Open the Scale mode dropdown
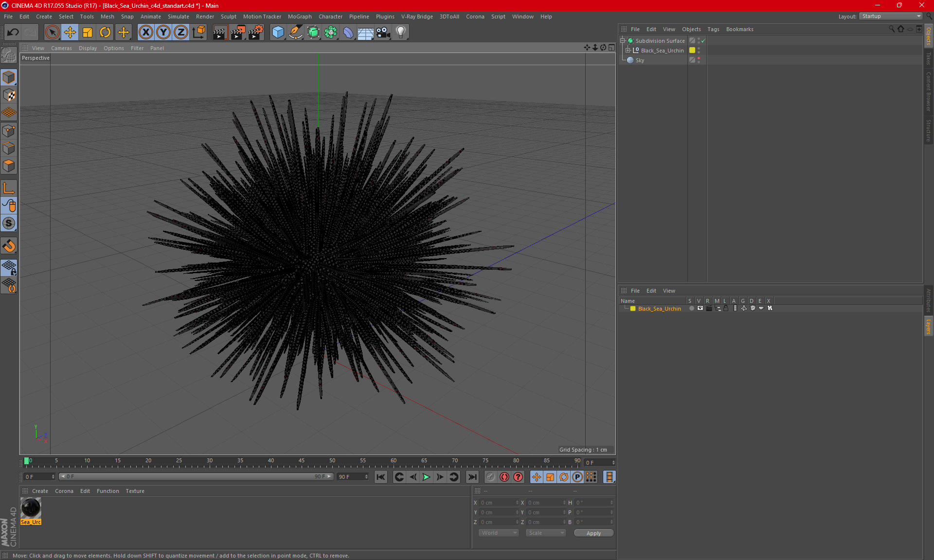934x560 pixels. point(546,533)
